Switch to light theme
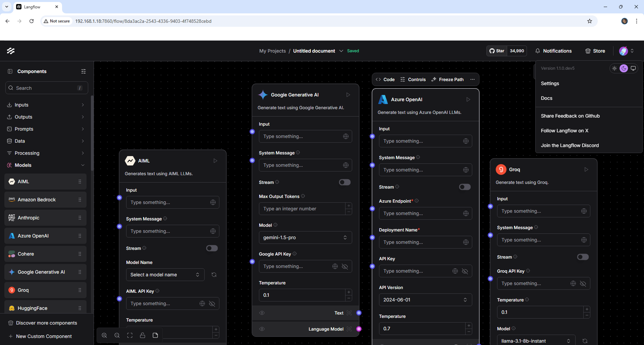 (x=614, y=68)
